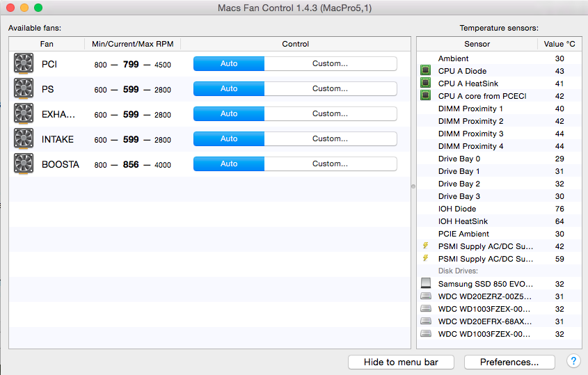Viewport: 588px width, 375px height.
Task: Click lightning icon of PSMI Supply reading 59
Action: pyautogui.click(x=426, y=258)
